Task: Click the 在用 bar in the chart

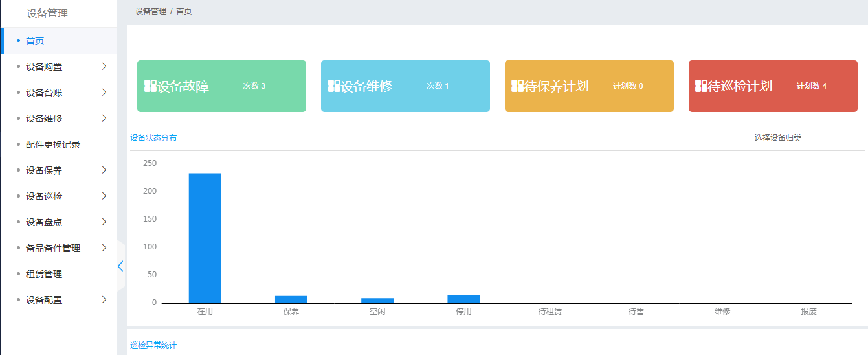Action: pos(205,238)
